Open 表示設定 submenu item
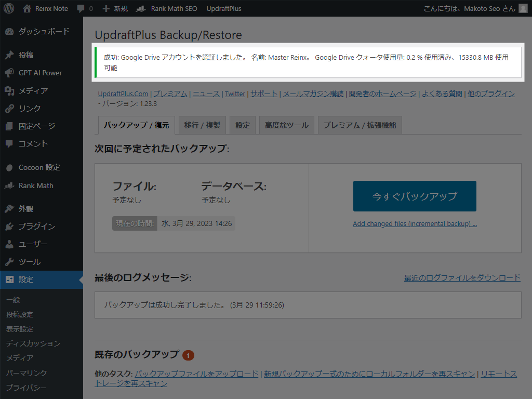Image resolution: width=532 pixels, height=399 pixels. [20, 329]
